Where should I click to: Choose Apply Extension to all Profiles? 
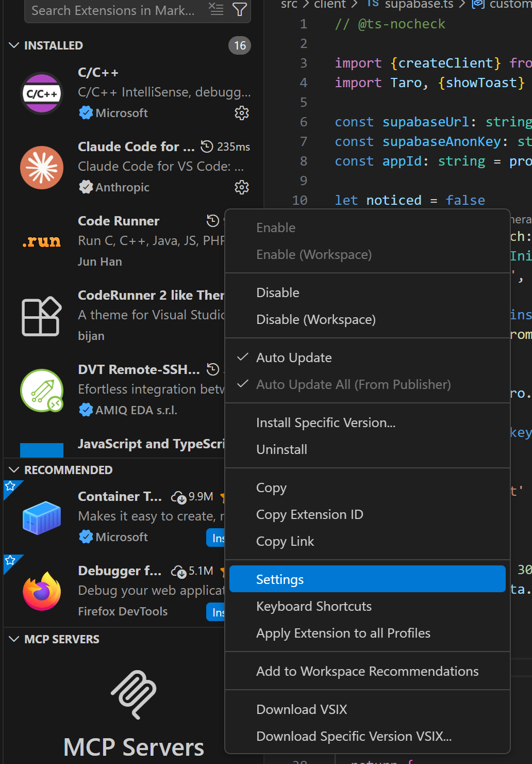(367, 633)
